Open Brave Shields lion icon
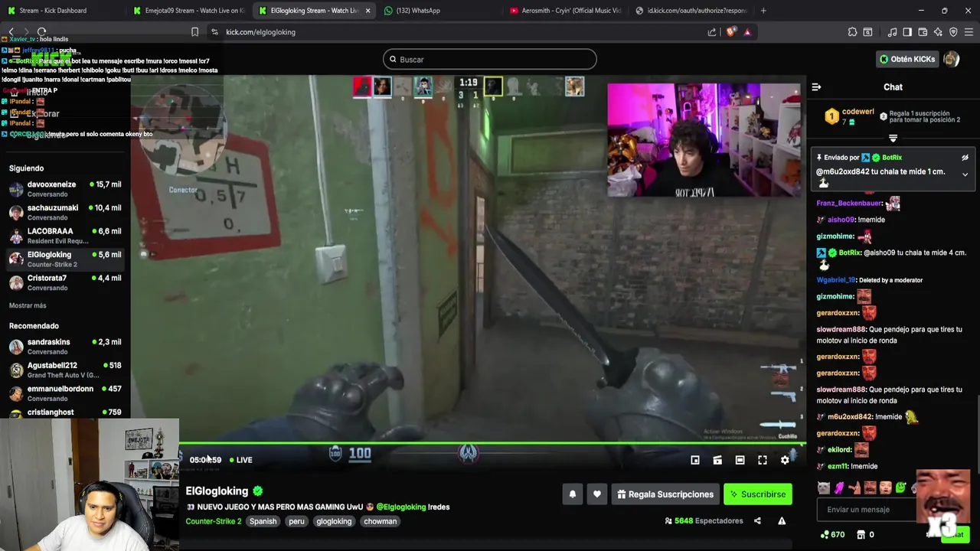The image size is (980, 551). (730, 32)
